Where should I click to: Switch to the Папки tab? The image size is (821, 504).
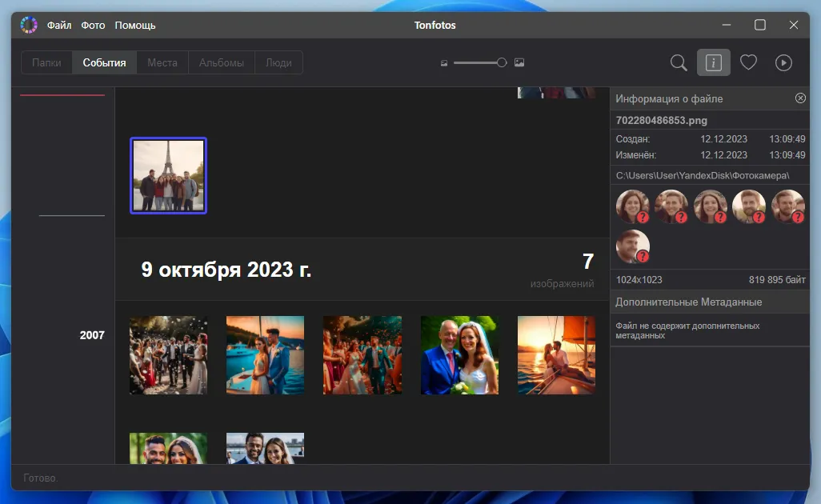pos(46,62)
